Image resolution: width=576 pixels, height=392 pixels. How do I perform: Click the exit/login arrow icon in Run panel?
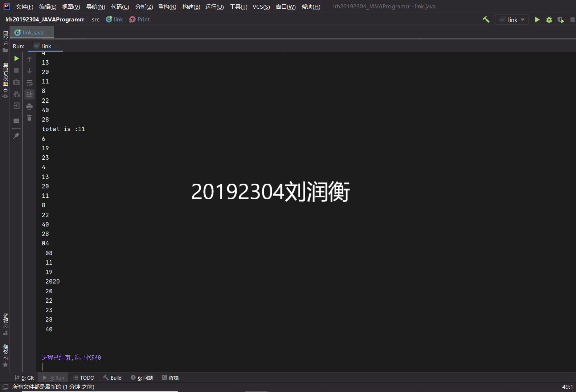[16, 106]
